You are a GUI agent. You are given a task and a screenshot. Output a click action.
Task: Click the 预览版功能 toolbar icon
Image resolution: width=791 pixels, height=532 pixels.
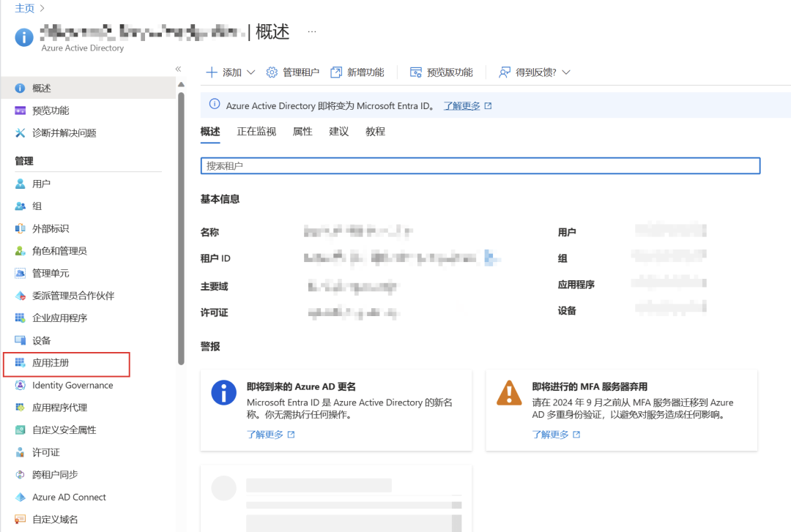click(416, 72)
